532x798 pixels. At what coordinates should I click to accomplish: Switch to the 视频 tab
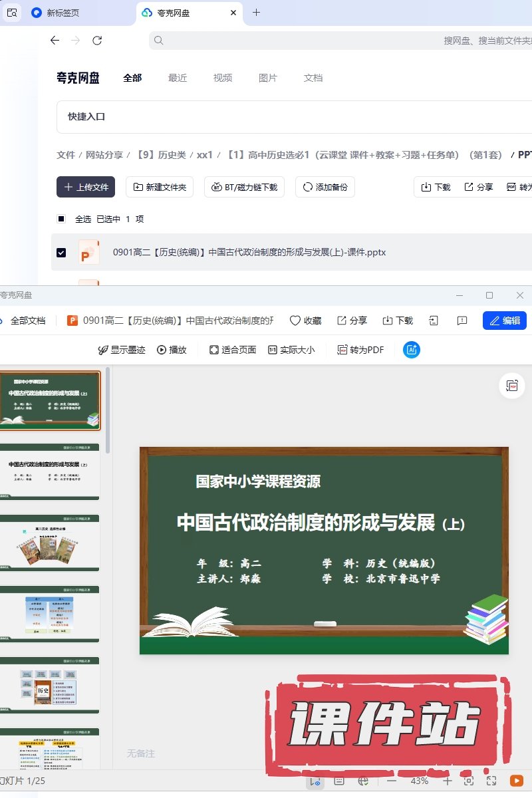223,78
